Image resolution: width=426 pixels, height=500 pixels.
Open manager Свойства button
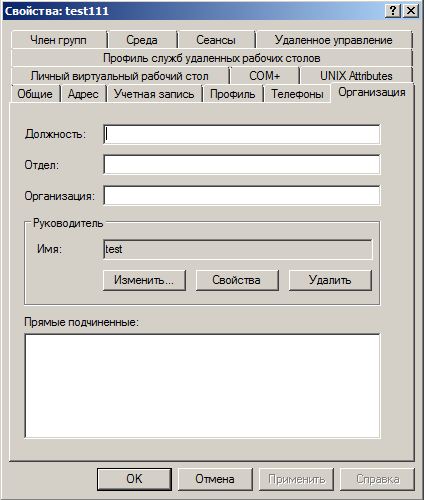(x=237, y=280)
